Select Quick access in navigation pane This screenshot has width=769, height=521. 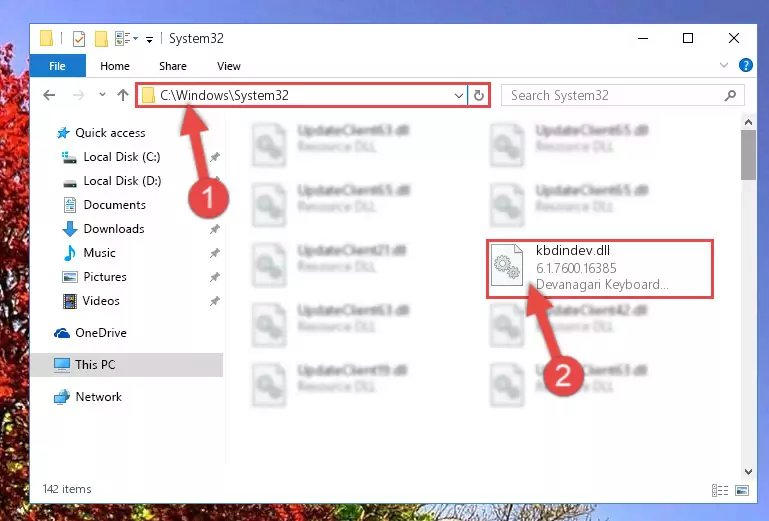[x=110, y=132]
